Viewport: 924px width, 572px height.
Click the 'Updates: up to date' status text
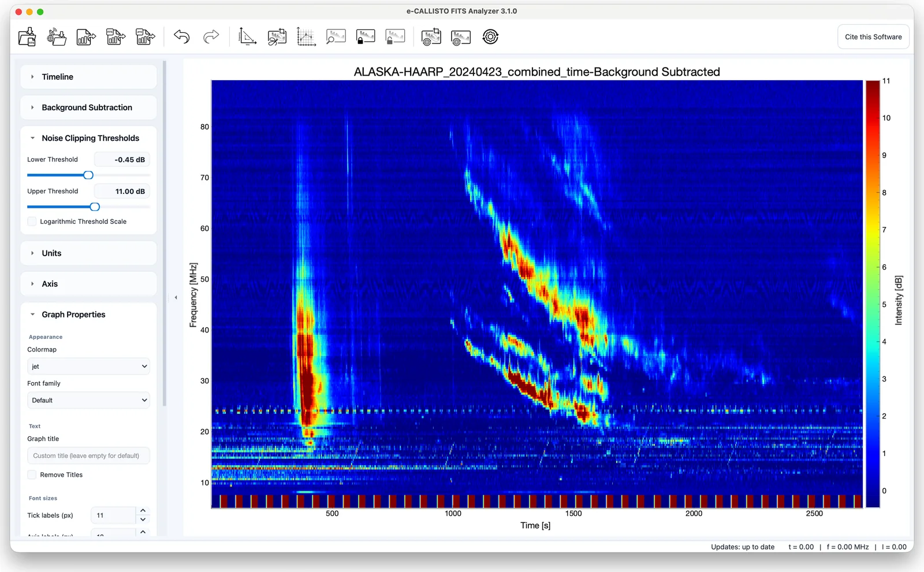[743, 547]
